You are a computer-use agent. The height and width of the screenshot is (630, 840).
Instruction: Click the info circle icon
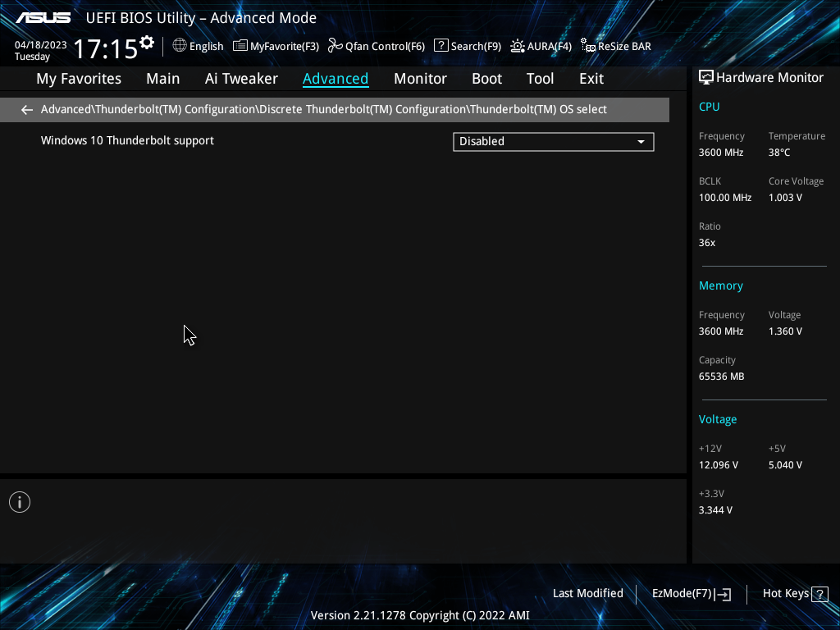point(20,502)
